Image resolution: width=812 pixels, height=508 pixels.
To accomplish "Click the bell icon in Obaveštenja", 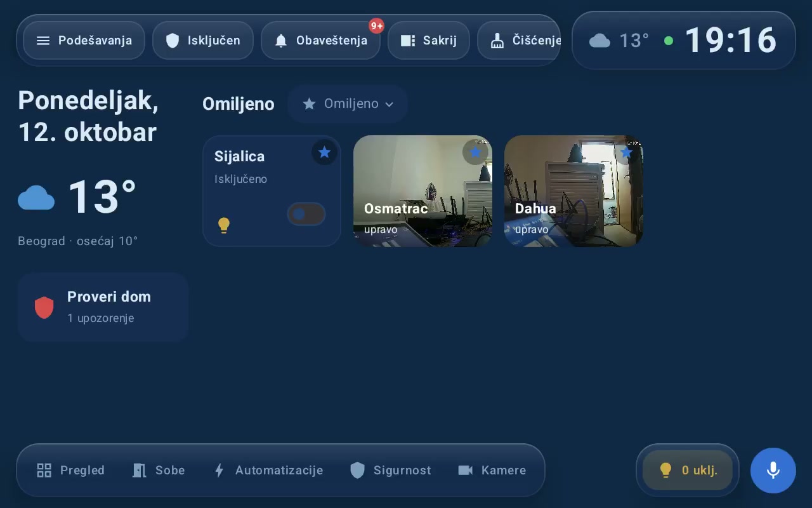I will coord(281,41).
